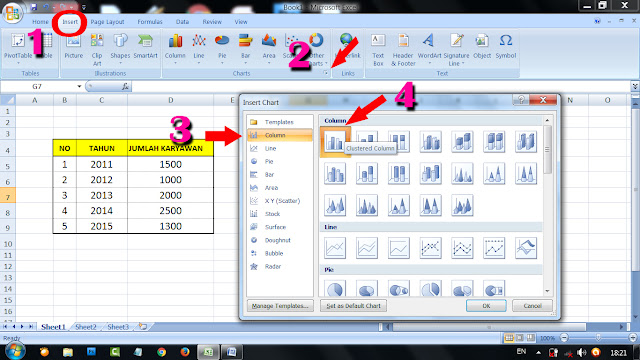This screenshot has width=640, height=360.
Task: Insert a Signature Line
Action: pyautogui.click(x=456, y=49)
